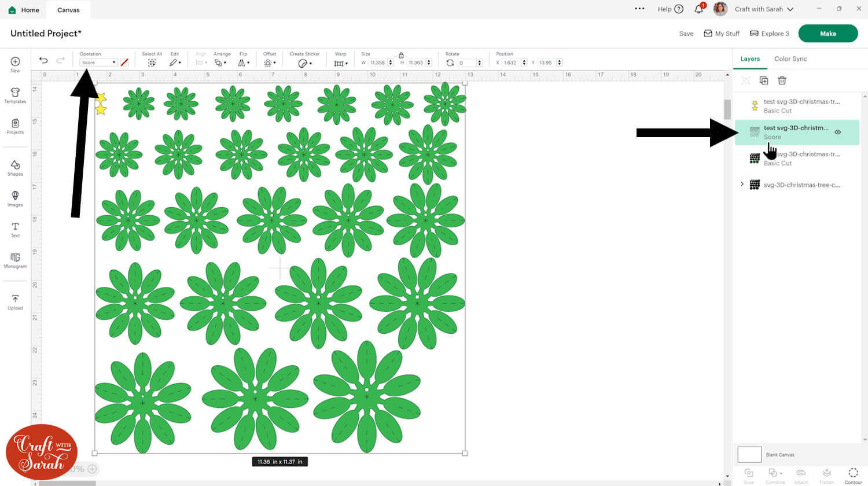The width and height of the screenshot is (868, 486).
Task: Click the yellow stars on the canvas
Action: [x=101, y=104]
